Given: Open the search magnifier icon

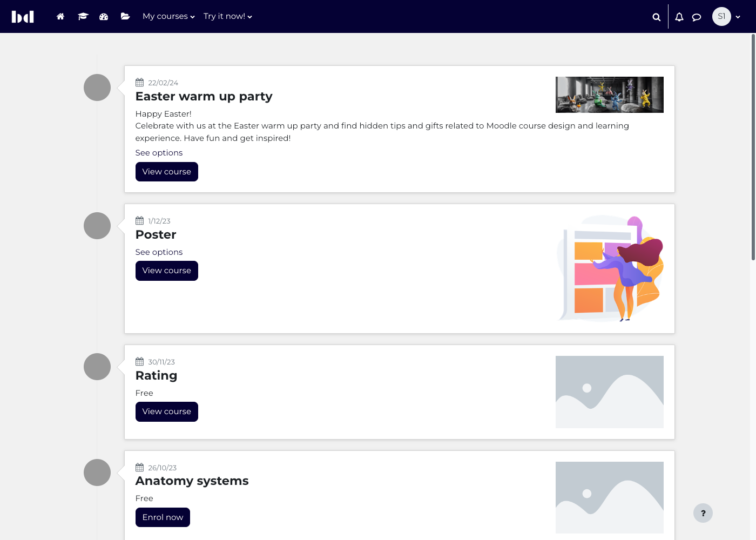Looking at the screenshot, I should [x=657, y=17].
